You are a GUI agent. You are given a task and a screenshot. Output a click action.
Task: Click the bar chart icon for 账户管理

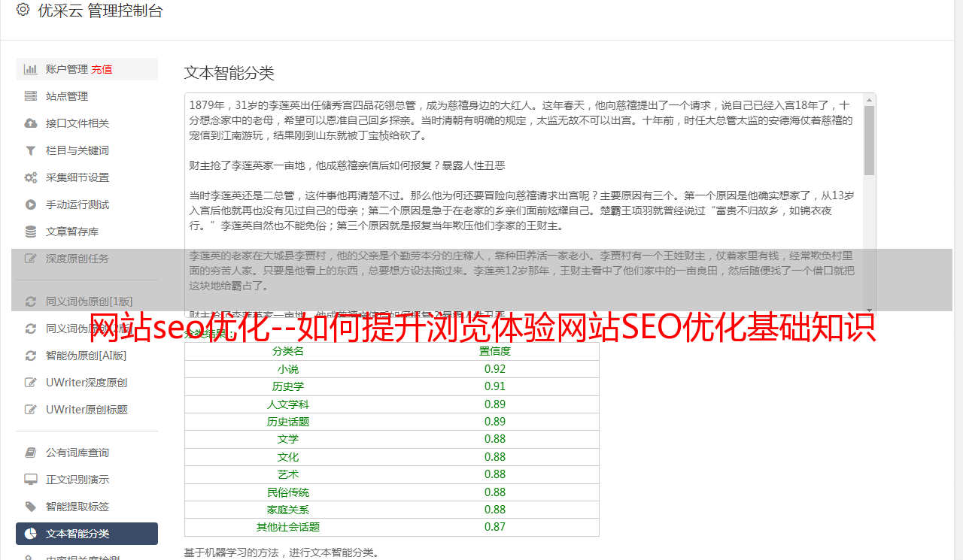(x=31, y=69)
